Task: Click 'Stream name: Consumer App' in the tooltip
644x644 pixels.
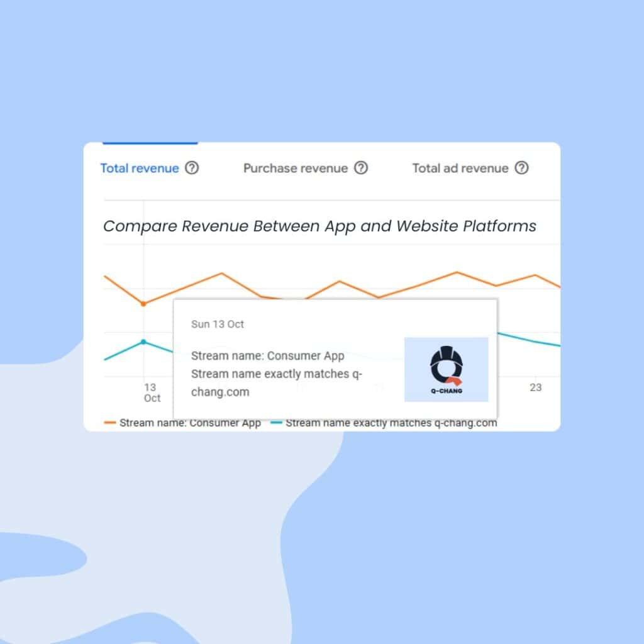Action: [x=268, y=356]
